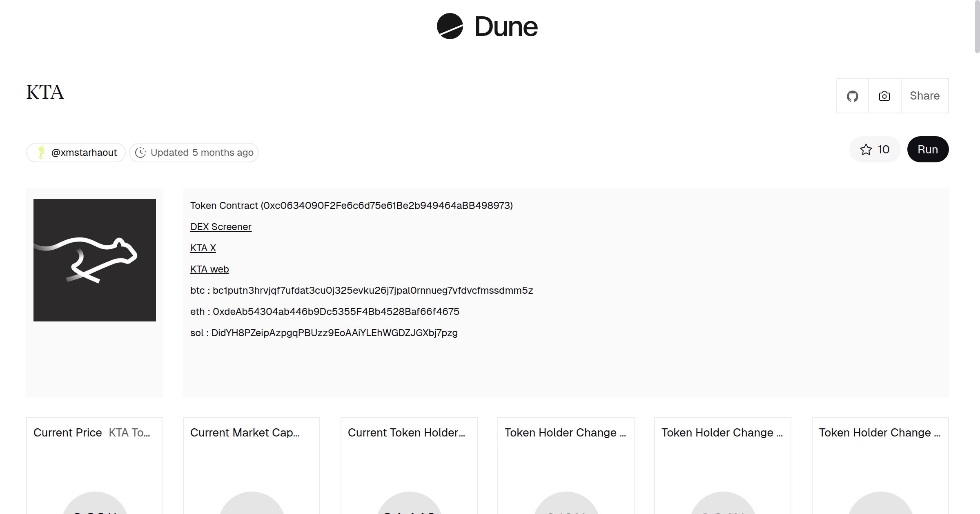Open the KTA X link
980x514 pixels.
203,248
